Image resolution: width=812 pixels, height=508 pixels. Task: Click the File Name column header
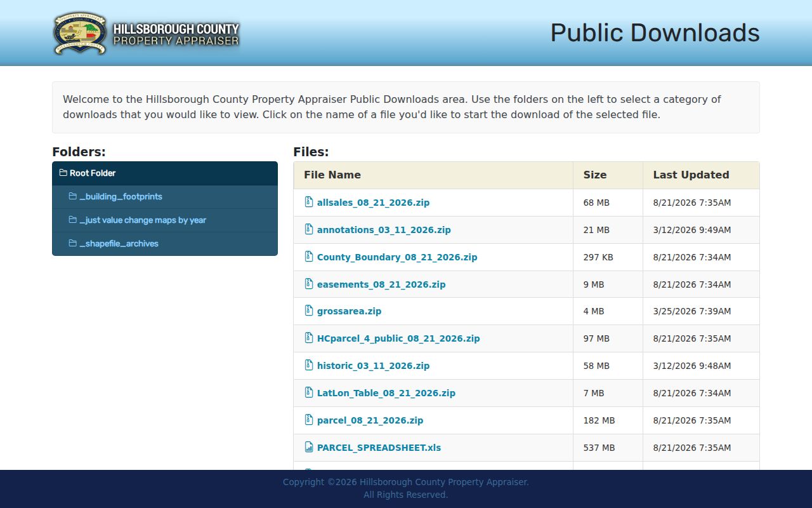pyautogui.click(x=433, y=175)
